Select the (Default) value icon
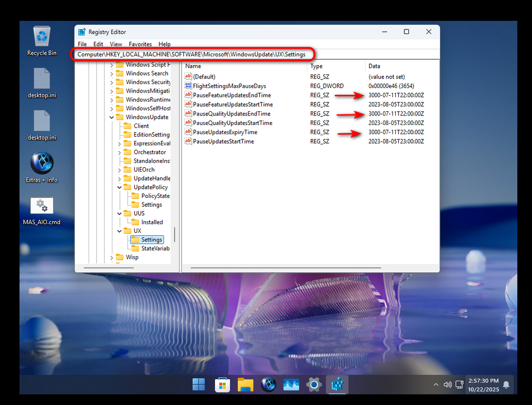The width and height of the screenshot is (532, 405). click(188, 76)
